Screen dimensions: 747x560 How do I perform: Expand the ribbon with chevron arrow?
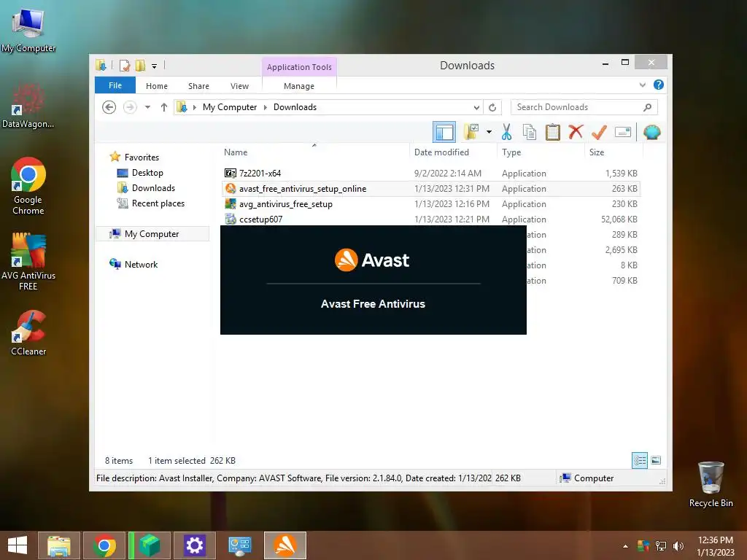pyautogui.click(x=642, y=85)
